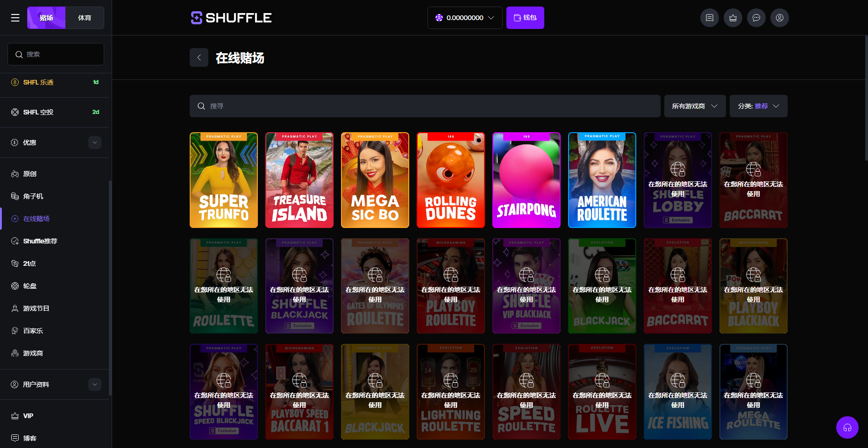Open the Stairpong game
The image size is (868, 448).
(526, 180)
